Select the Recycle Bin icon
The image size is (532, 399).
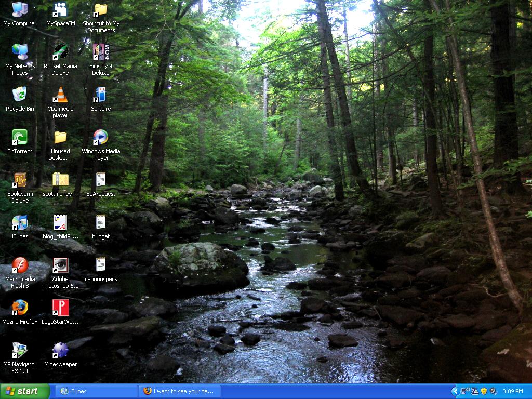click(20, 95)
